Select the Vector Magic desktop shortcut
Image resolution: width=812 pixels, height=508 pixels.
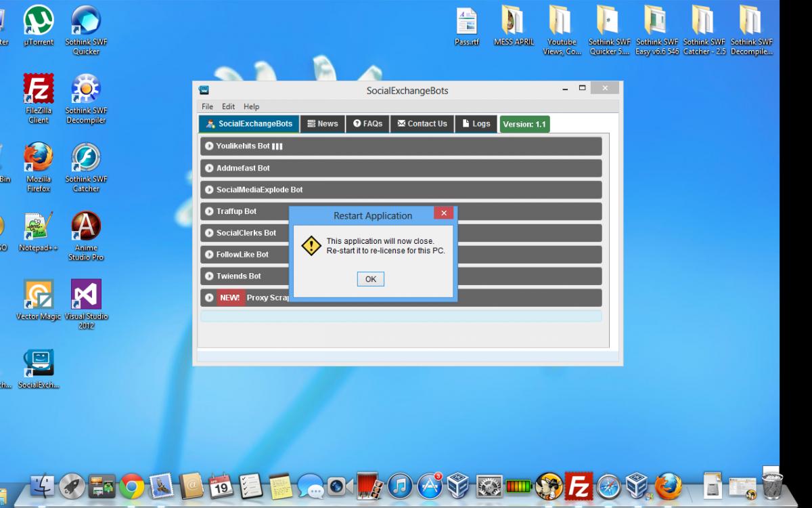click(39, 300)
